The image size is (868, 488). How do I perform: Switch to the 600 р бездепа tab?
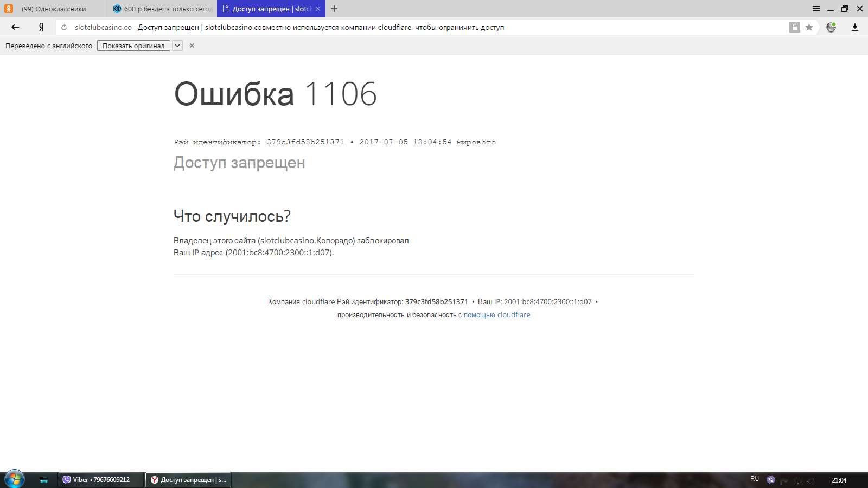pos(163,9)
